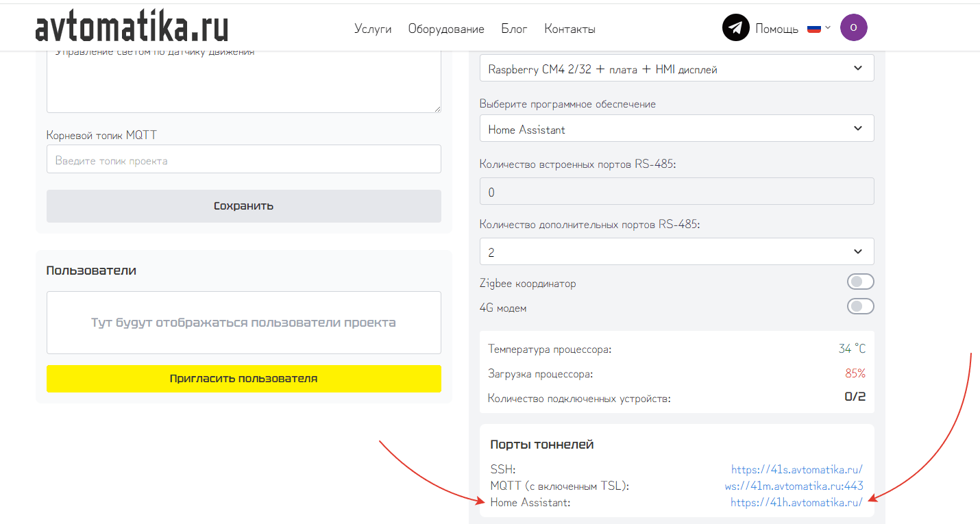The height and width of the screenshot is (524, 980).
Task: Click the Telegram help icon
Action: [x=735, y=28]
